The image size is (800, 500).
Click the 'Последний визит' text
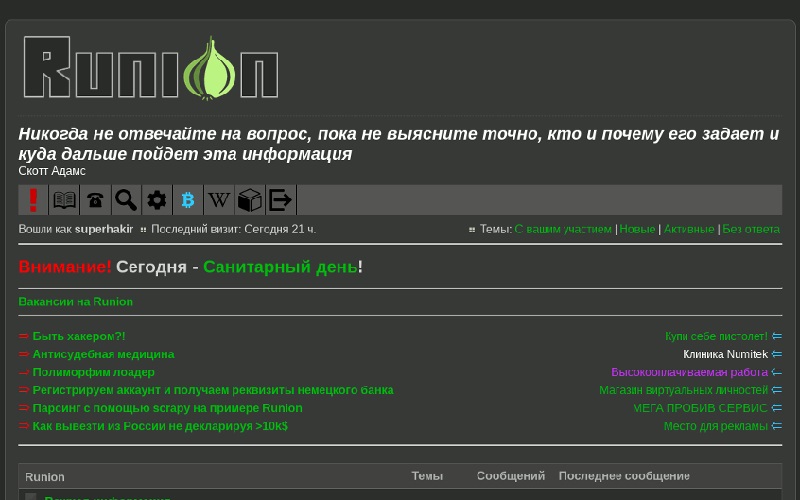tap(234, 229)
